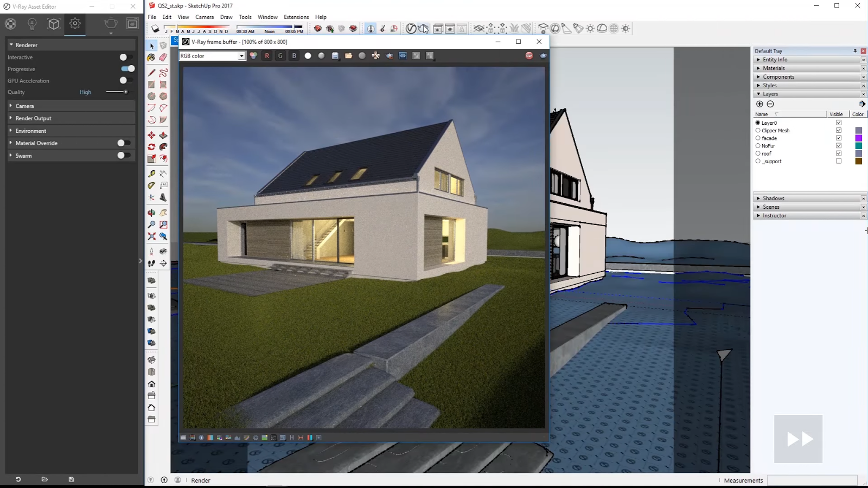Open the Draw menu
The height and width of the screenshot is (488, 868).
pos(226,17)
